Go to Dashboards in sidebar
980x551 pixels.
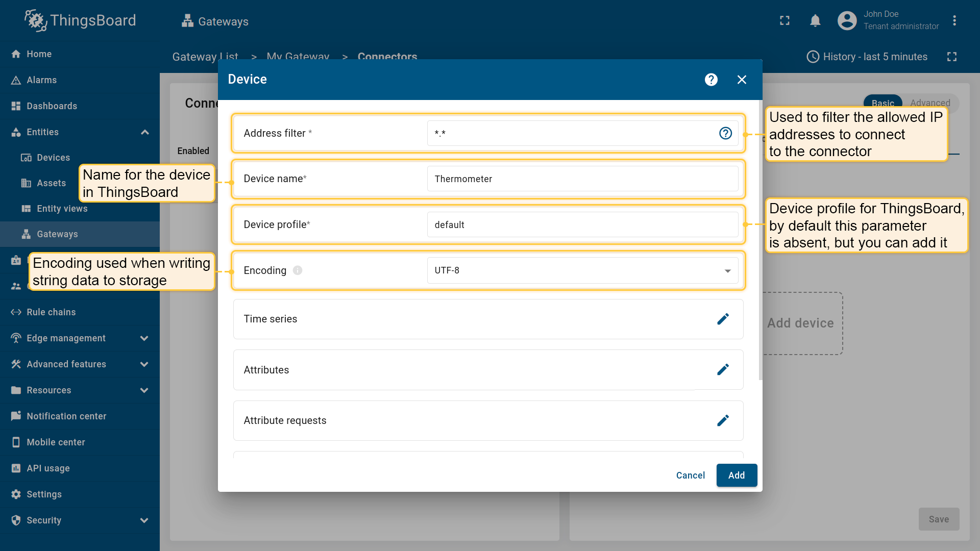tap(52, 106)
